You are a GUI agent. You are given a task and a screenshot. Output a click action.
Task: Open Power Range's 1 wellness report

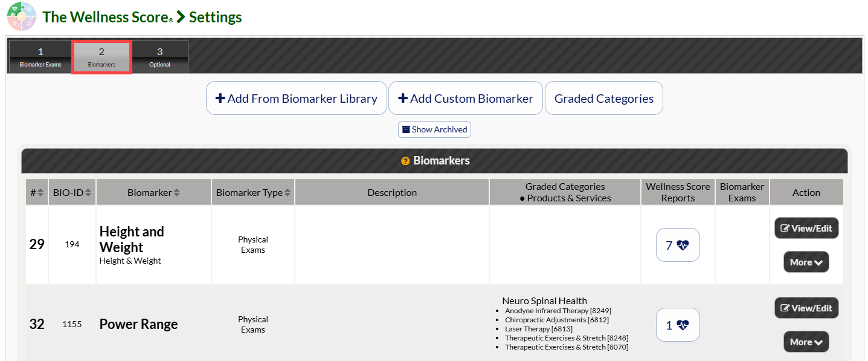pos(678,325)
